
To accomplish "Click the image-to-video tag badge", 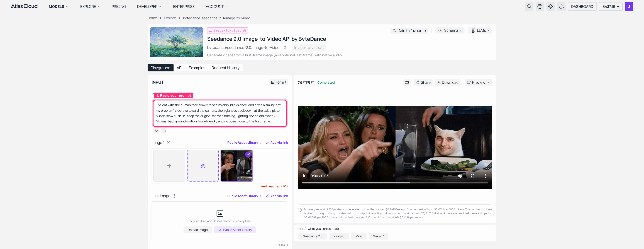I will 228,31.
